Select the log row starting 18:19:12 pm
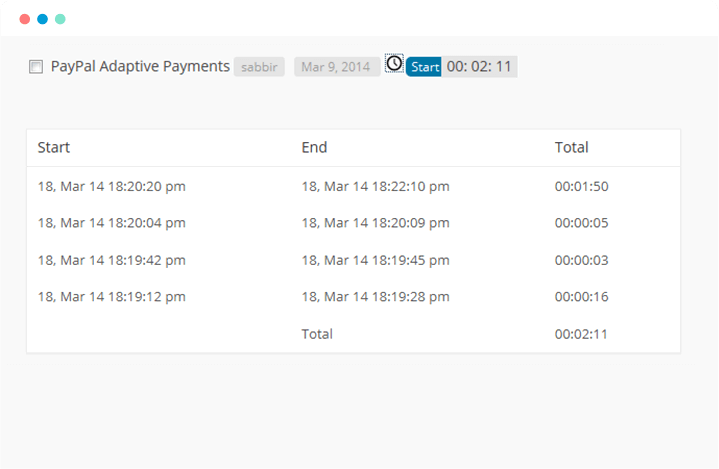This screenshot has height=469, width=719. (353, 297)
